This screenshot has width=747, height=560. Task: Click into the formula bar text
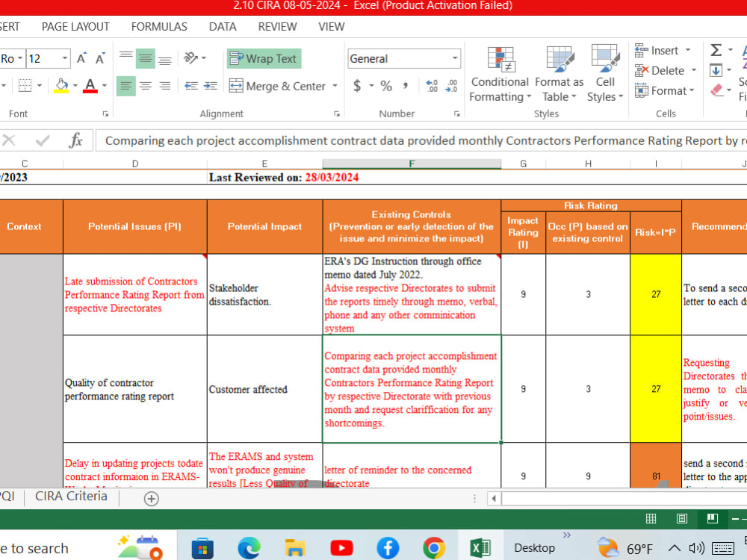pyautogui.click(x=421, y=141)
